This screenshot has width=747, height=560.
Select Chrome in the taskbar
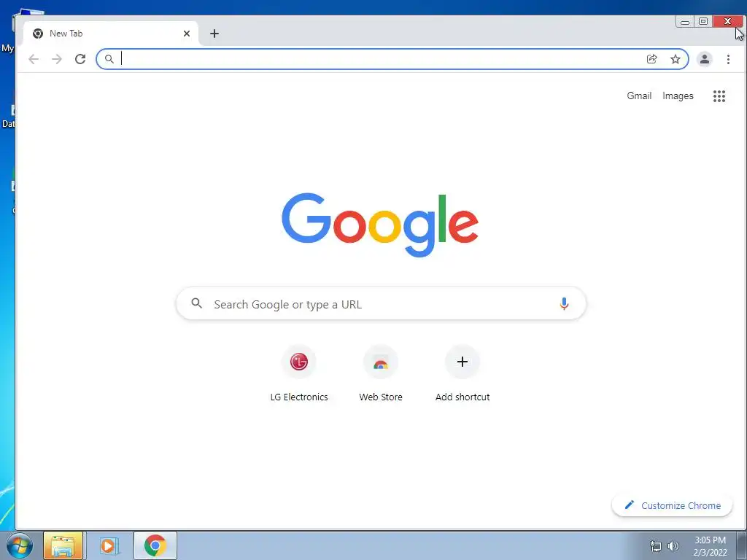coord(155,545)
